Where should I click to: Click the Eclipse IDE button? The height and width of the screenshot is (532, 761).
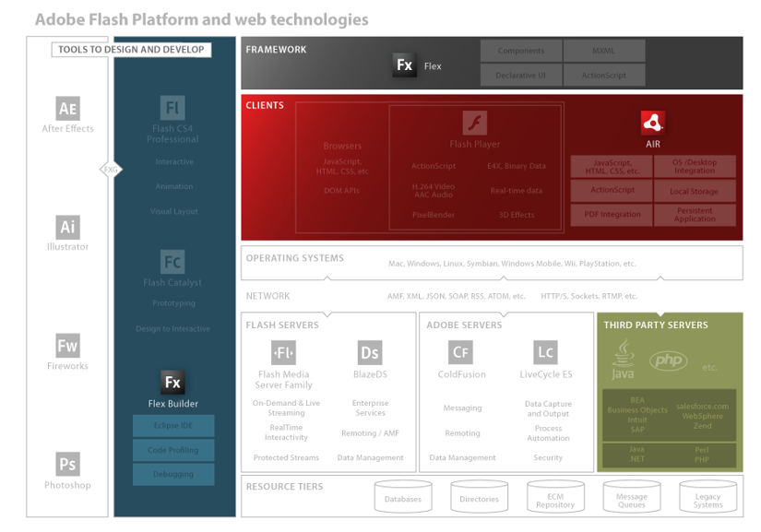(173, 426)
